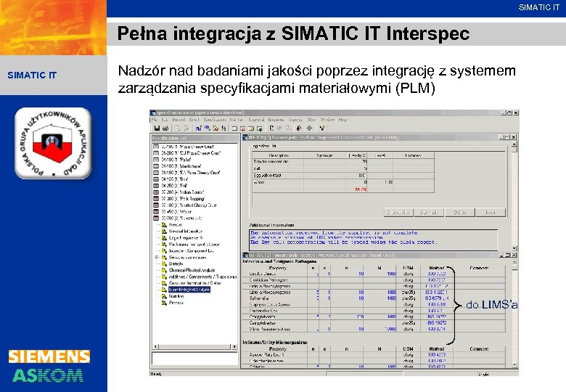
Task: Click the spec icon next to 'plastic tape'
Action: (156, 166)
